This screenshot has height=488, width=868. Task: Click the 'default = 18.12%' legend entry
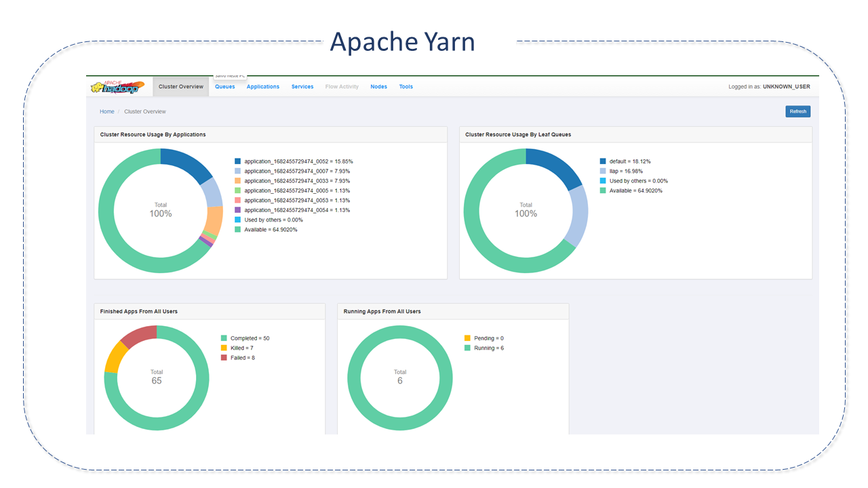[x=630, y=161]
